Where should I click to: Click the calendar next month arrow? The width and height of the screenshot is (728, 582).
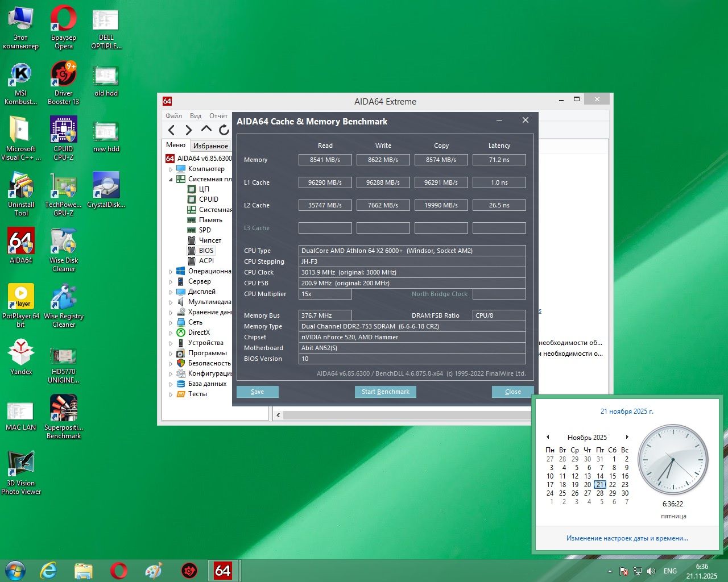(627, 437)
